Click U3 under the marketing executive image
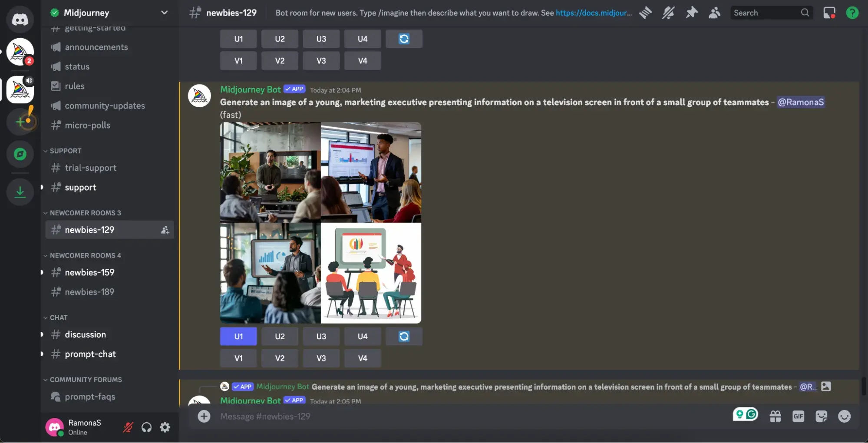Viewport: 868px width, 443px height. click(321, 336)
